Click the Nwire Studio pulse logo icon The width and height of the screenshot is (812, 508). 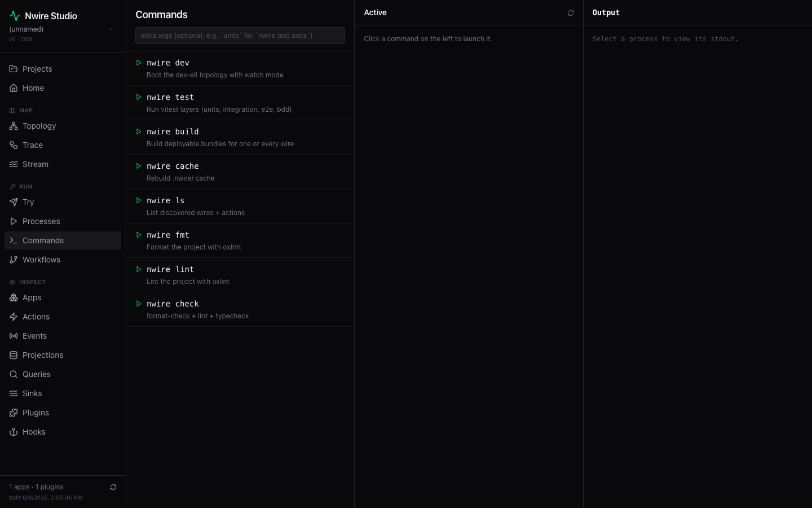(15, 16)
